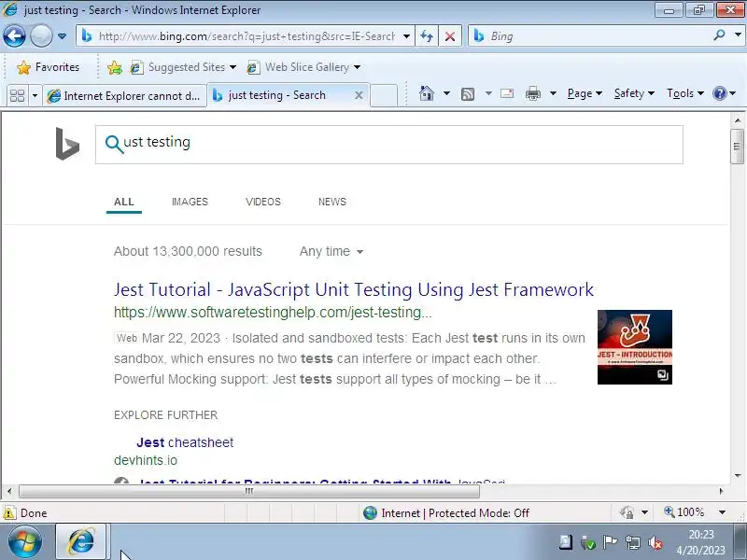This screenshot has height=560, width=747.
Task: Stop loading with the red X
Action: coord(450,36)
